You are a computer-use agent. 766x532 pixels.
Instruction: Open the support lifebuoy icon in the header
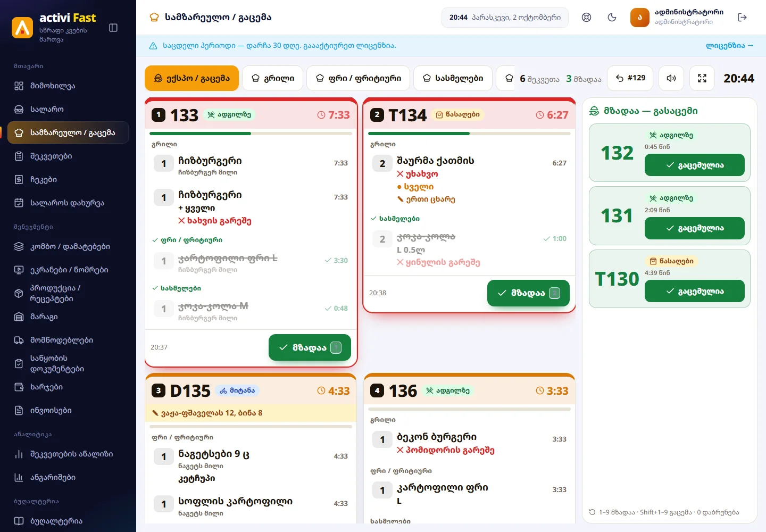[x=586, y=18]
